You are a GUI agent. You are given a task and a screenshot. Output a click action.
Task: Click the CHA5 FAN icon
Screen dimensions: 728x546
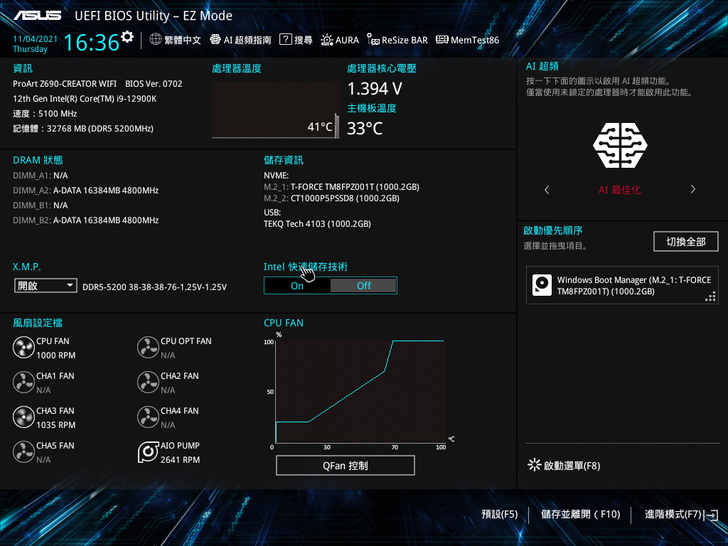23,452
